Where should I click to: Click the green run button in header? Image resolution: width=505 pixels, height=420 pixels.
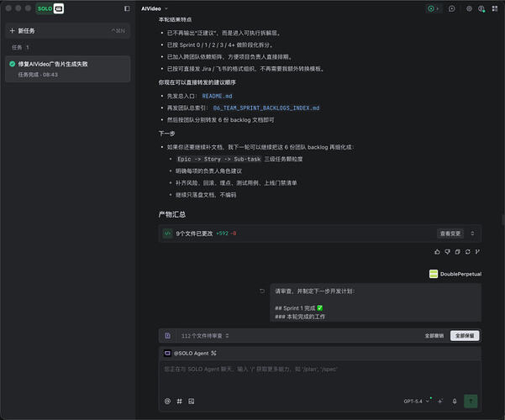[x=430, y=8]
